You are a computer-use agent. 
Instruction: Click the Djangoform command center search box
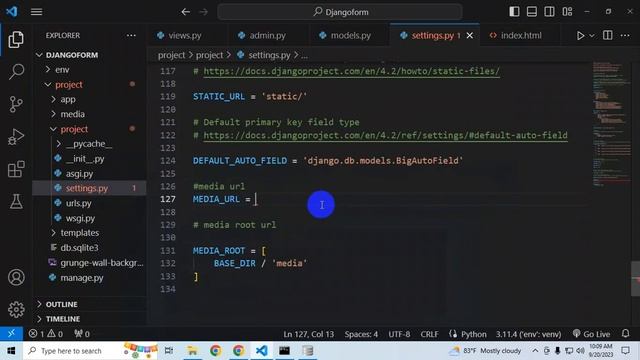340,12
